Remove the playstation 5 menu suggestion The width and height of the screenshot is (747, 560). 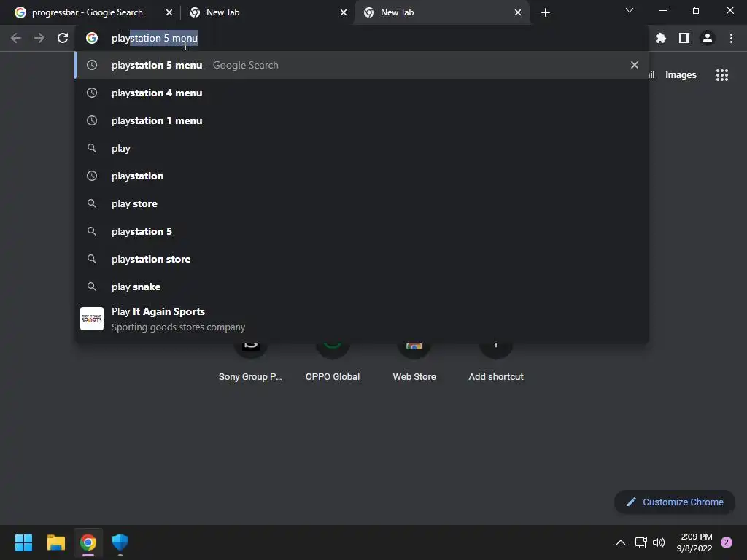coord(635,65)
